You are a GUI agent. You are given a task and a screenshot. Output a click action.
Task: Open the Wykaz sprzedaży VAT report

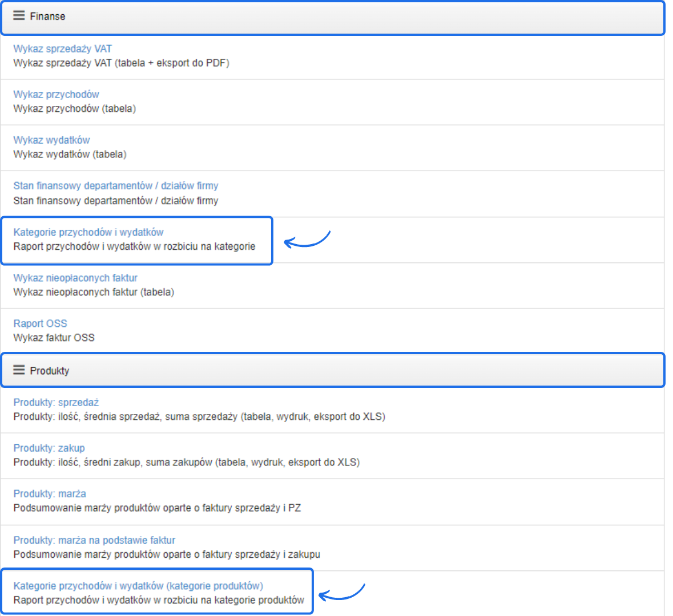pos(63,49)
